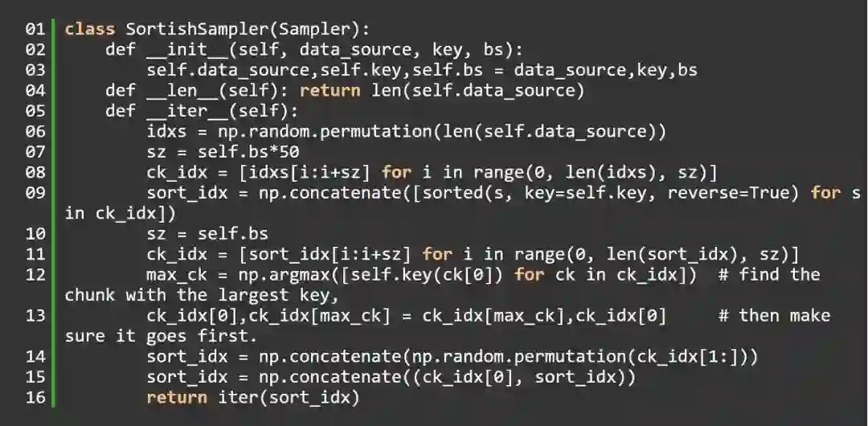Click the 'class' keyword on line 01
This screenshot has width=868, height=426.
pyautogui.click(x=90, y=29)
